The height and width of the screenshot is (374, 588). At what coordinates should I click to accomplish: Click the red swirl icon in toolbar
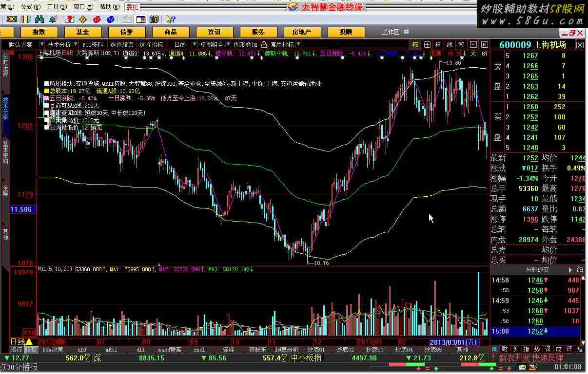pos(97,19)
